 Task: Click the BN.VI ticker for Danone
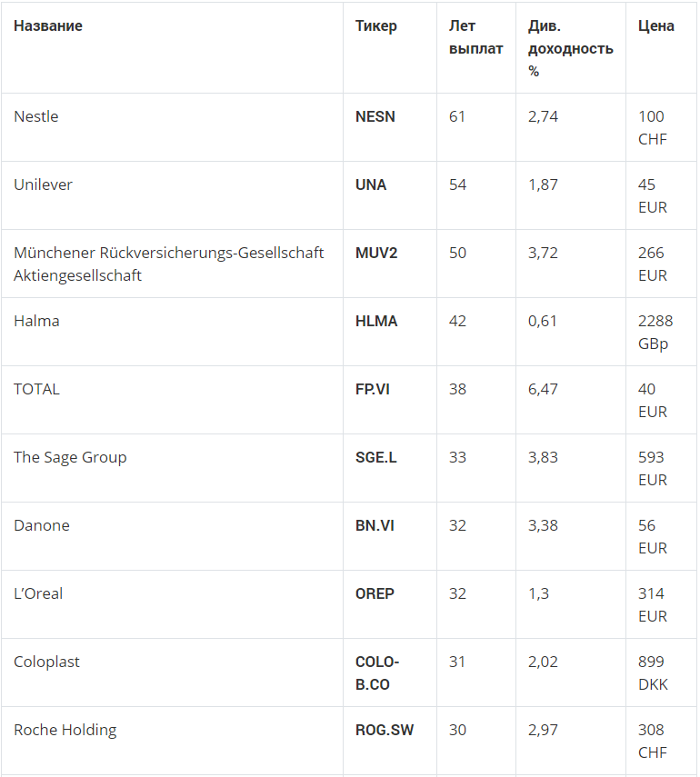375,525
